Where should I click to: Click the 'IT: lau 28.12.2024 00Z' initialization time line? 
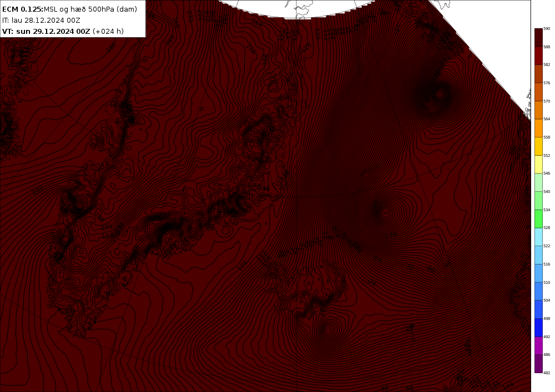41,20
